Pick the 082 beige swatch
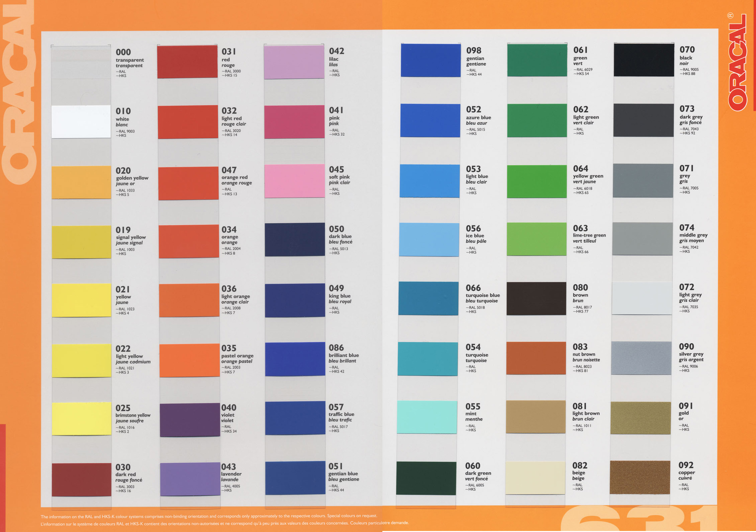The image size is (756, 532). coord(535,478)
